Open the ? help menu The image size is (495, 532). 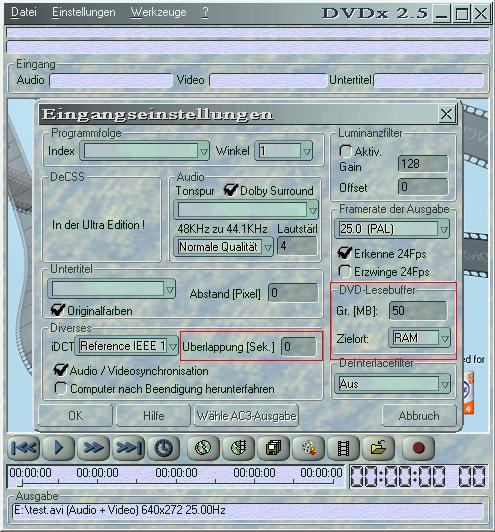[205, 12]
